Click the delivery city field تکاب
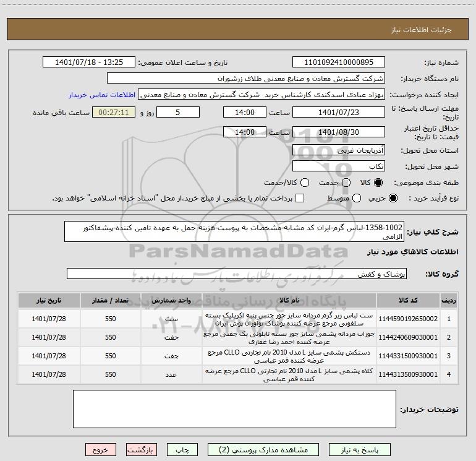The image size is (476, 461). pyautogui.click(x=339, y=166)
